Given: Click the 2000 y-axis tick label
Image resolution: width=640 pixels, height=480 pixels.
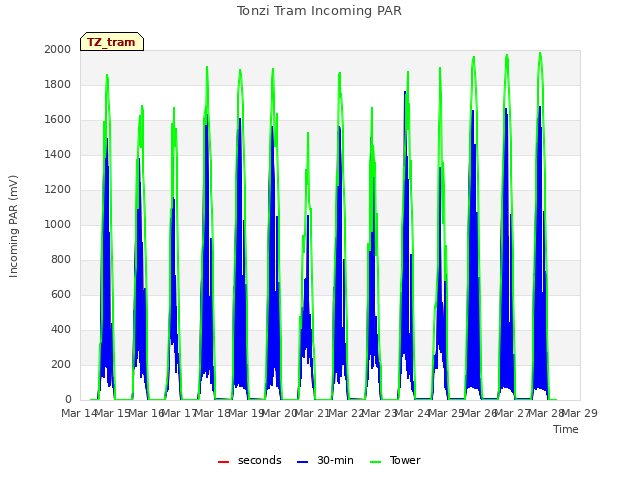Looking at the screenshot, I should 58,49.
